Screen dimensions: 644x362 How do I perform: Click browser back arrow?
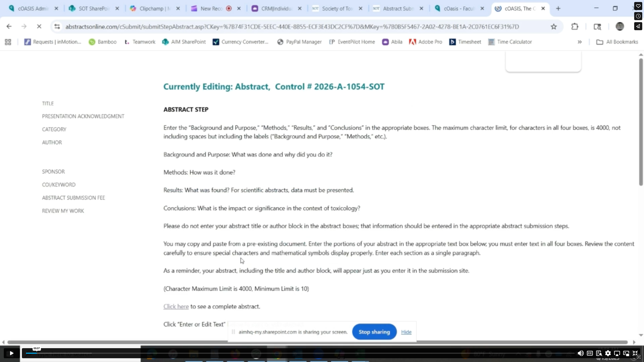9,26
